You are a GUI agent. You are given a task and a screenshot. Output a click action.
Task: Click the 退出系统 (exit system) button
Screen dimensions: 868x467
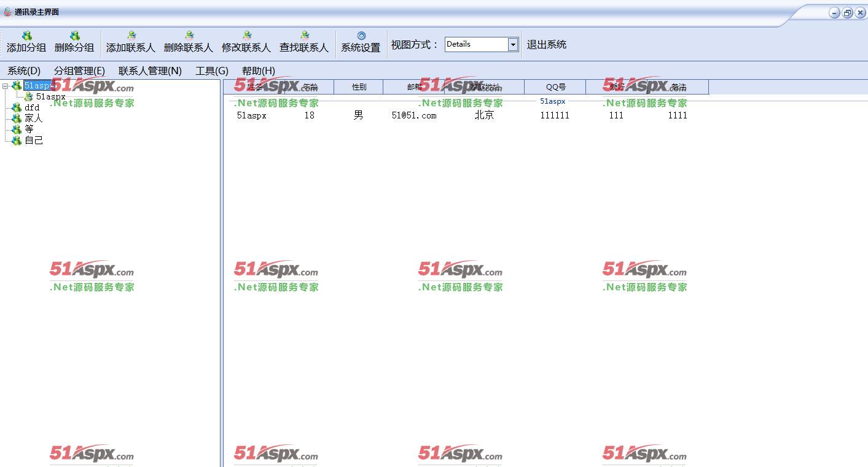[x=547, y=44]
